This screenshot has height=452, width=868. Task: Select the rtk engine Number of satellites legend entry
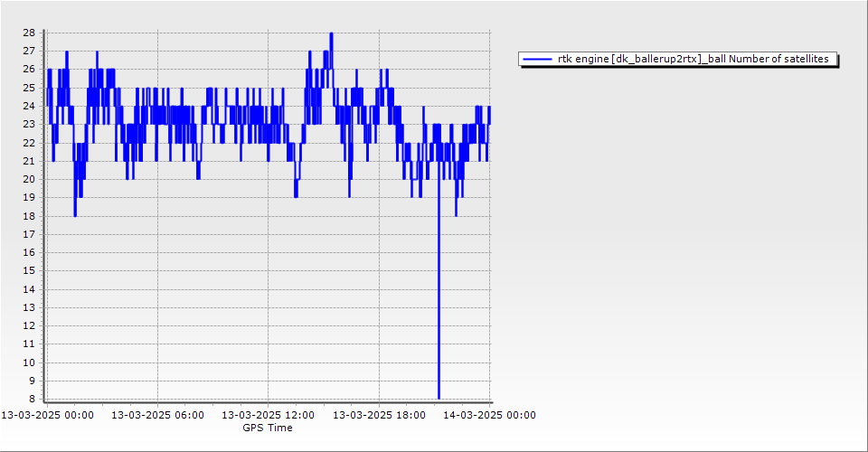tap(693, 59)
